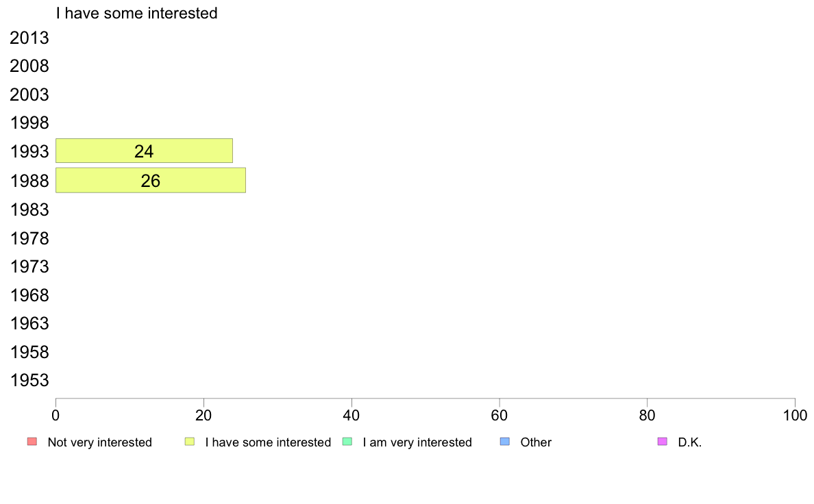Click the yellow I have some interested swatch
This screenshot has height=504, width=814.
pos(190,442)
